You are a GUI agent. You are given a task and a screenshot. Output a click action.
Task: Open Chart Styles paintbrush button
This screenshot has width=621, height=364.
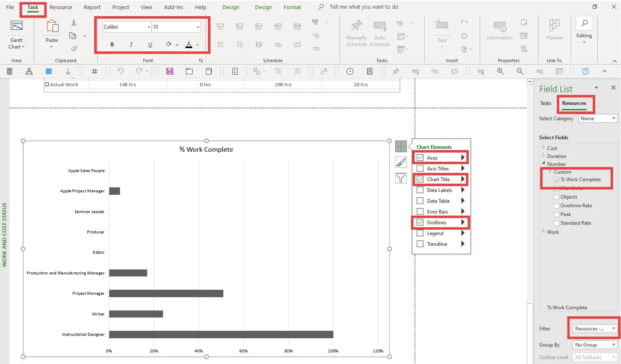(401, 162)
